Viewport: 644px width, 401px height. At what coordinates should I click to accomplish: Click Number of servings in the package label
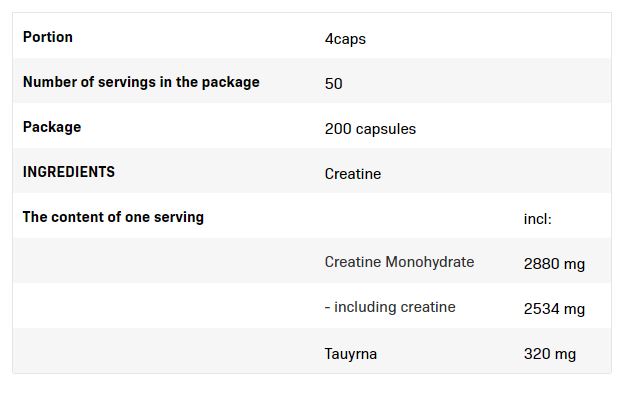[141, 82]
